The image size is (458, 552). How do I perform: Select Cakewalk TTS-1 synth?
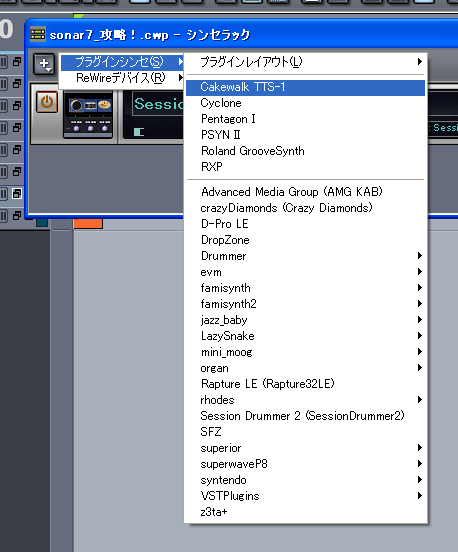306,87
